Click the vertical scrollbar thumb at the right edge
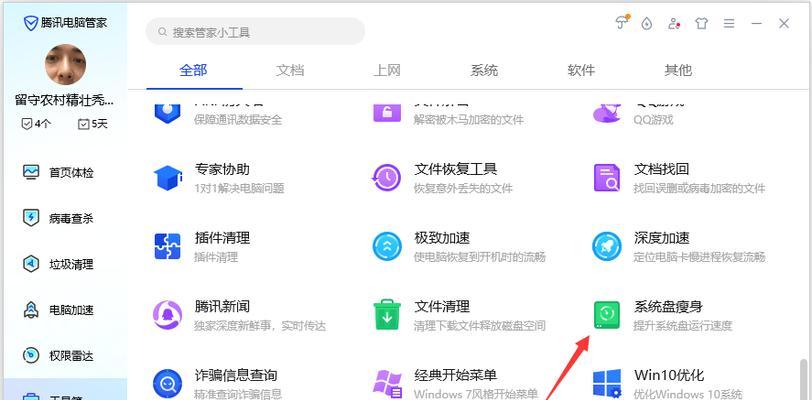This screenshot has height=400, width=812. (x=803, y=379)
